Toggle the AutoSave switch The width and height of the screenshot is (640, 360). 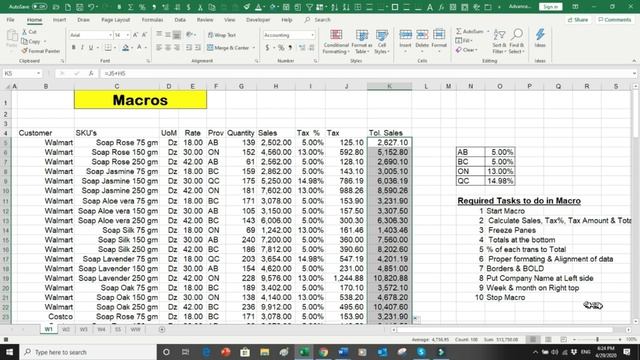coord(40,7)
